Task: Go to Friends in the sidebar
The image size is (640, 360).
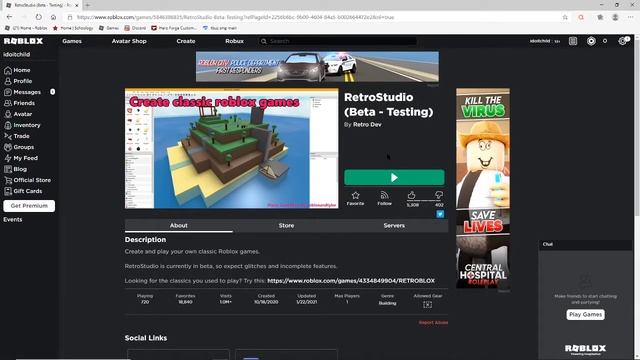Action: tap(19, 103)
